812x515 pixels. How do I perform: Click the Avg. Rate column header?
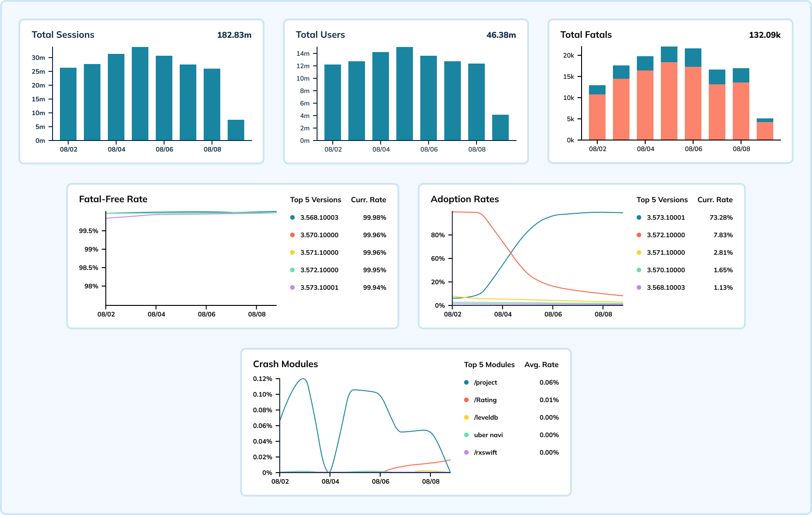point(541,365)
